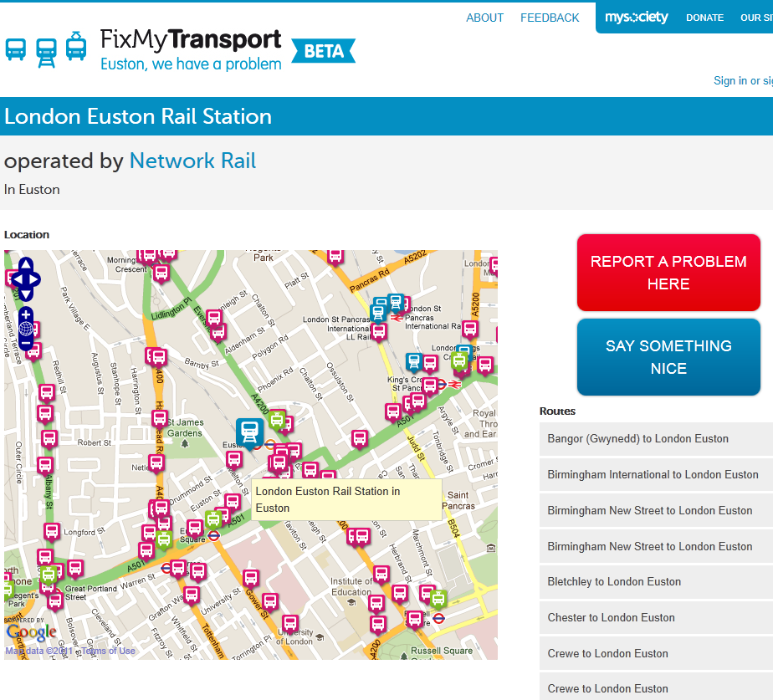Viewport: 773px width, 700px height.
Task: Open the Feedback page
Action: click(550, 18)
